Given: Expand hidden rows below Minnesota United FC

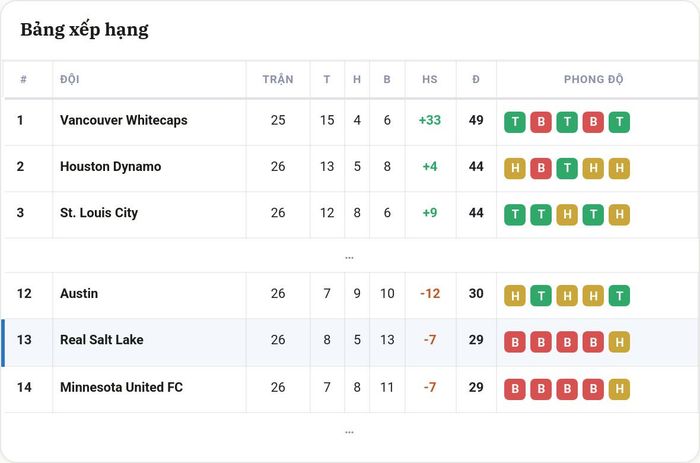Looking at the screenshot, I should (x=350, y=432).
